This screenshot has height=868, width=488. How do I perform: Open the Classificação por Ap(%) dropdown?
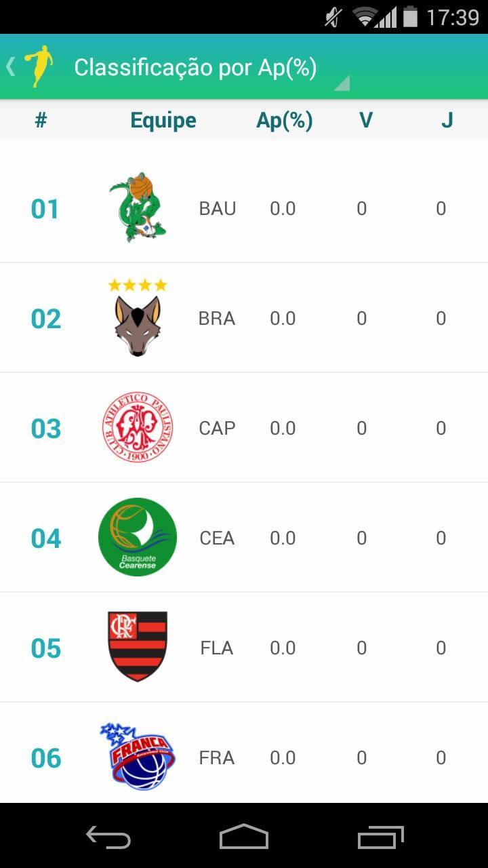195,68
